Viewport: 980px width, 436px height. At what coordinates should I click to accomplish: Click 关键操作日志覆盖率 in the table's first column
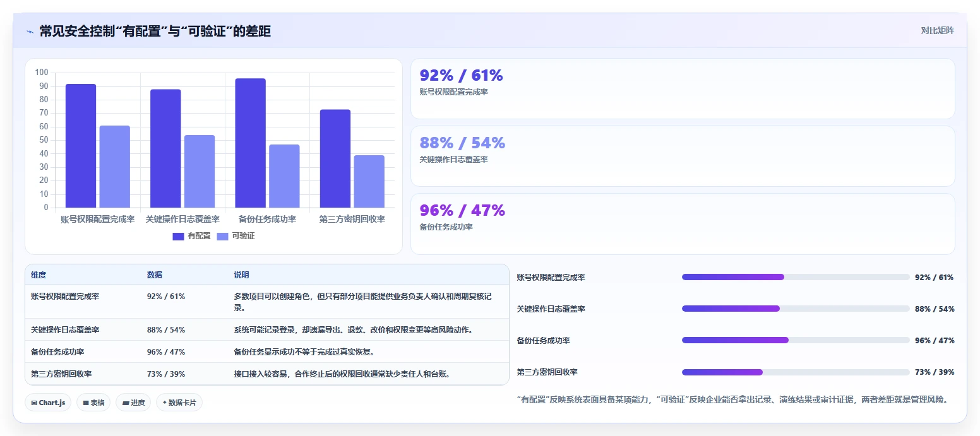[65, 330]
